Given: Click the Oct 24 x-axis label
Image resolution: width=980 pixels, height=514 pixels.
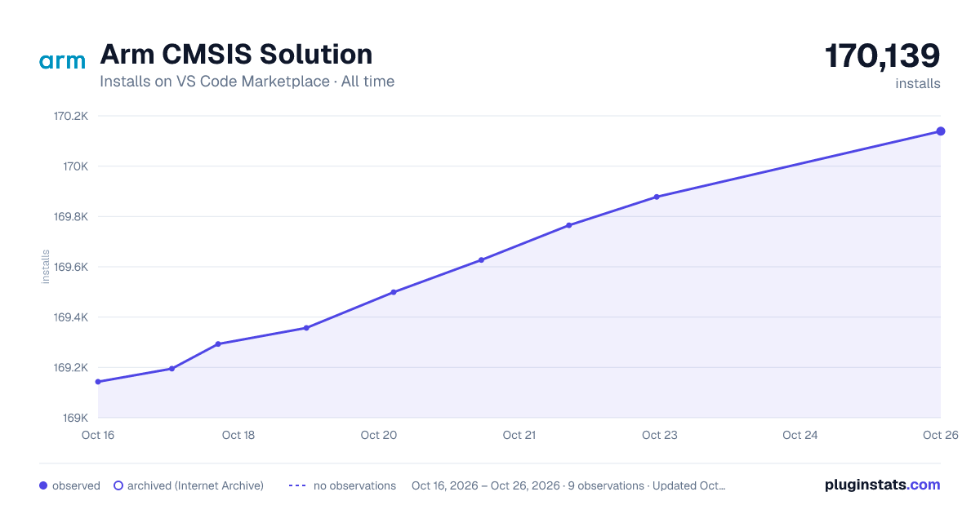Looking at the screenshot, I should tap(800, 435).
